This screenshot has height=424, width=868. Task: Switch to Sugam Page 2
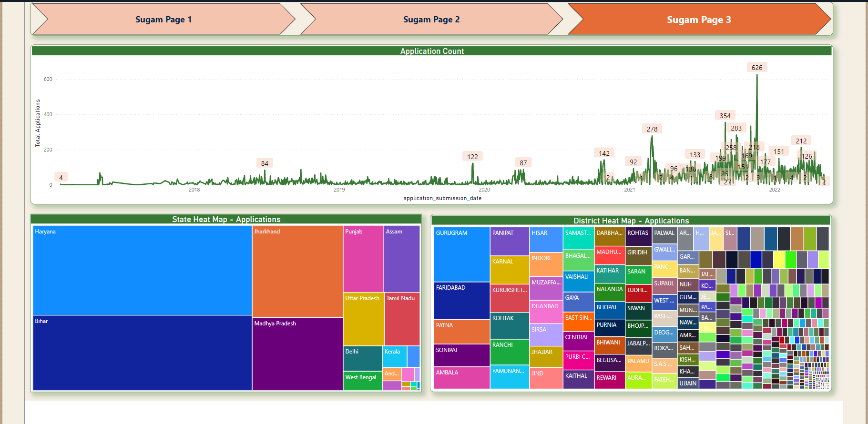point(431,20)
